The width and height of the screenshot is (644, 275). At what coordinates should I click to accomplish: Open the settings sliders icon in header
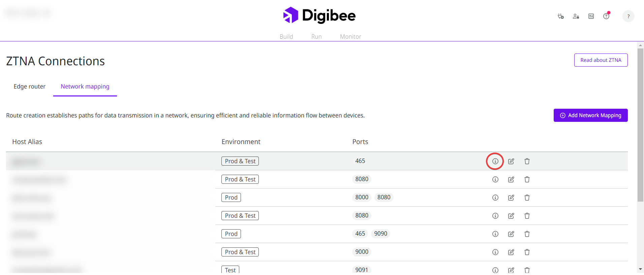tap(591, 16)
